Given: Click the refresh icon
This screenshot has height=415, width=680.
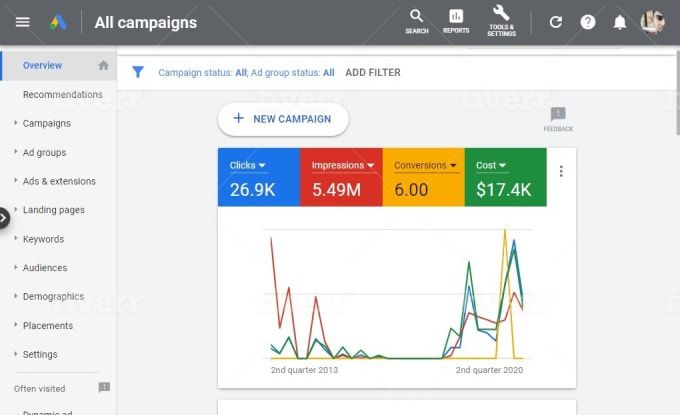Looking at the screenshot, I should [556, 22].
